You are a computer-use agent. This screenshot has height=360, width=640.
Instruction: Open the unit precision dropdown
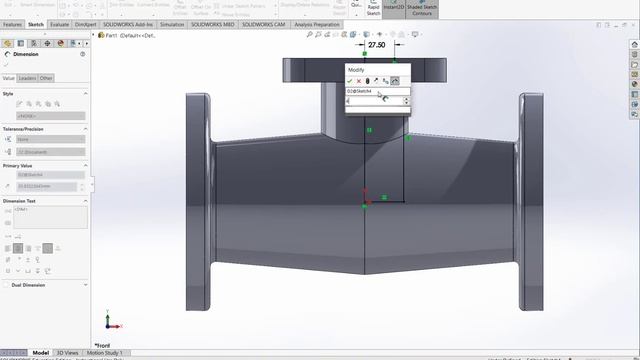(51, 152)
